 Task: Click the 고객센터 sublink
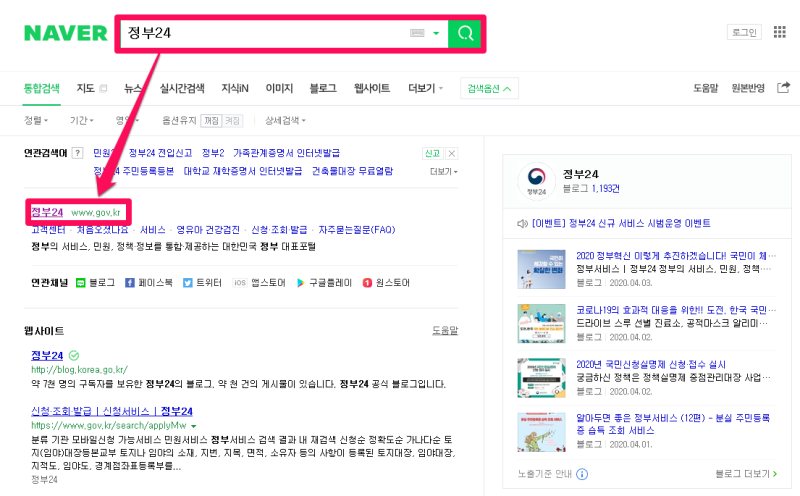[x=48, y=230]
